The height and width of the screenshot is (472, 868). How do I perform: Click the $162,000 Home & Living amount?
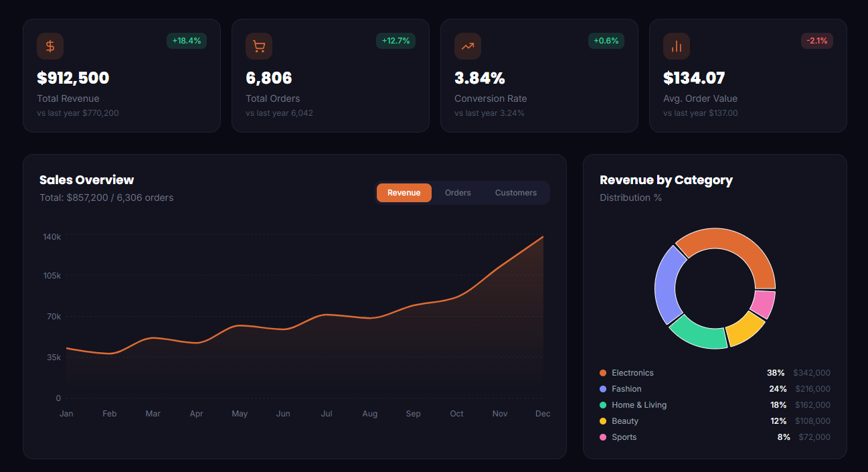(x=812, y=405)
